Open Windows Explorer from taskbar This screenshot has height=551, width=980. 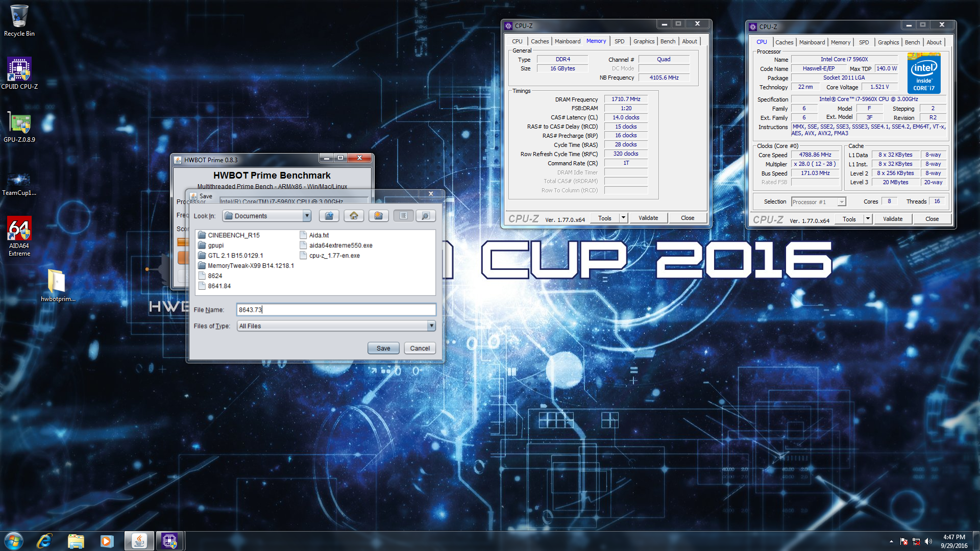[x=76, y=541]
